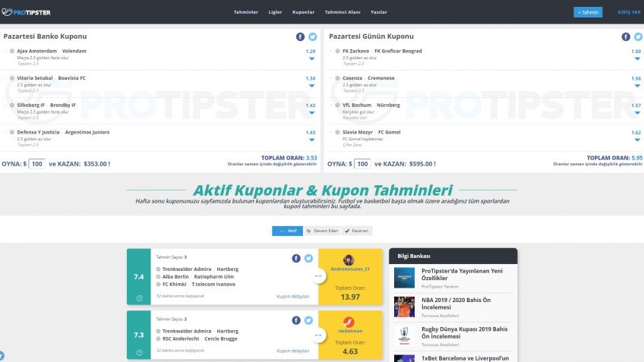Open AndreAntunes_21 profile link
The image size is (644, 362).
350,269
